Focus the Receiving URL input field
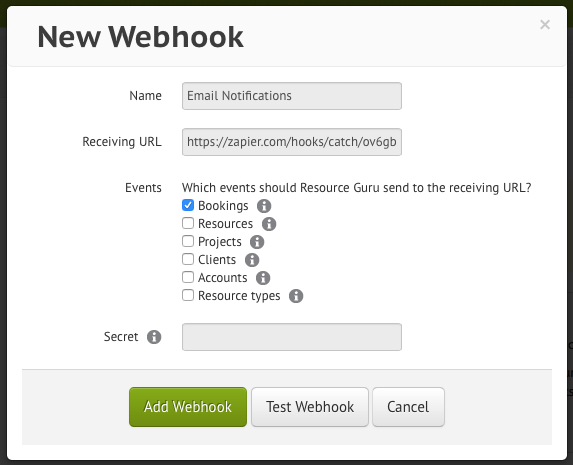This screenshot has width=573, height=465. tap(292, 142)
